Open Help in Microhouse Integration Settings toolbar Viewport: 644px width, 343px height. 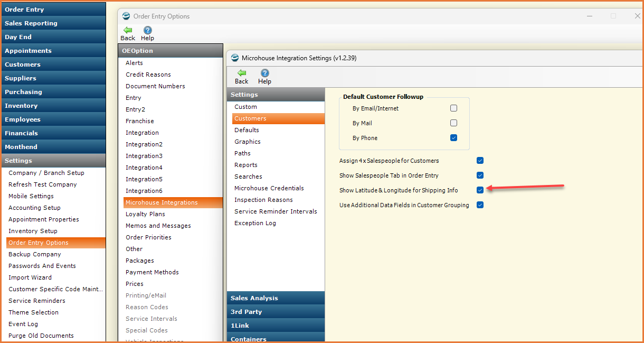[264, 73]
